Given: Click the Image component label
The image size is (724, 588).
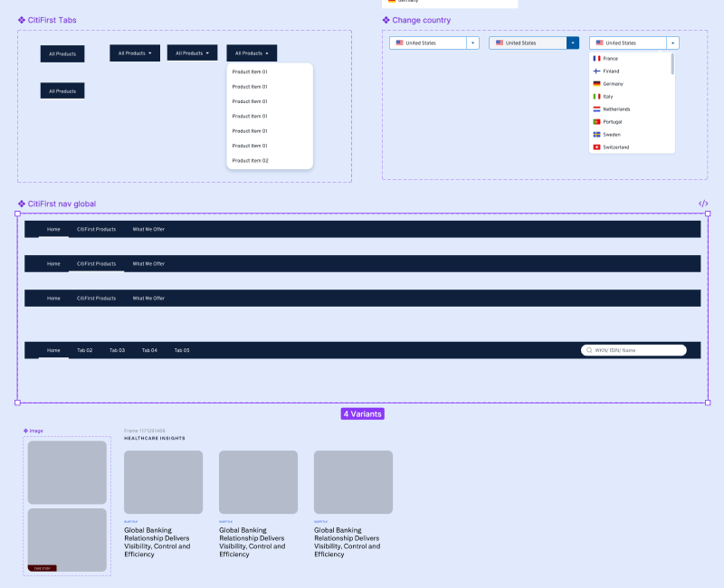Looking at the screenshot, I should tap(36, 431).
